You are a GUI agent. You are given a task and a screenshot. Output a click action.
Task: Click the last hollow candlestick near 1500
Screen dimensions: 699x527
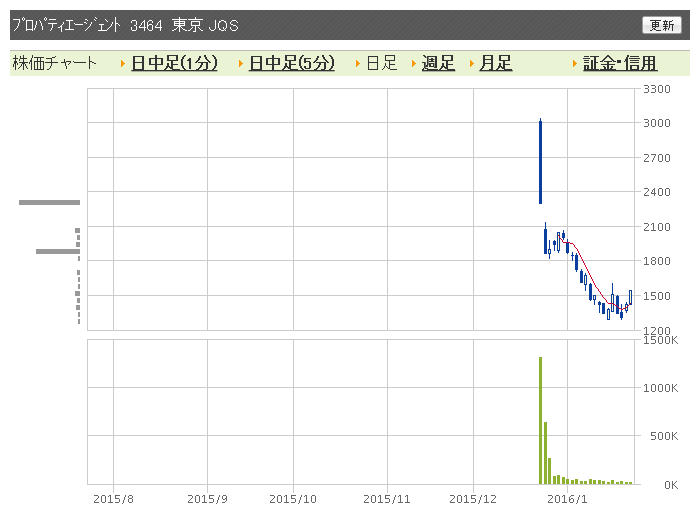click(630, 297)
